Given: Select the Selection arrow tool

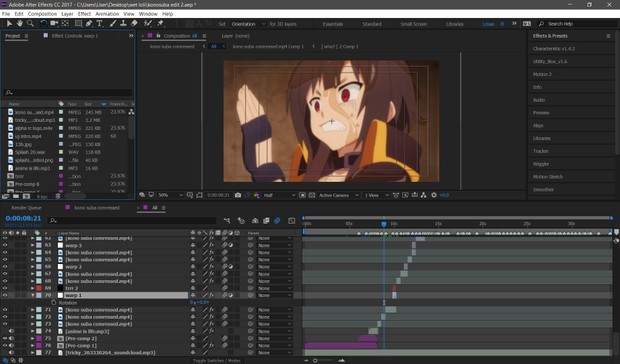Looking at the screenshot, I should pyautogui.click(x=9, y=24).
